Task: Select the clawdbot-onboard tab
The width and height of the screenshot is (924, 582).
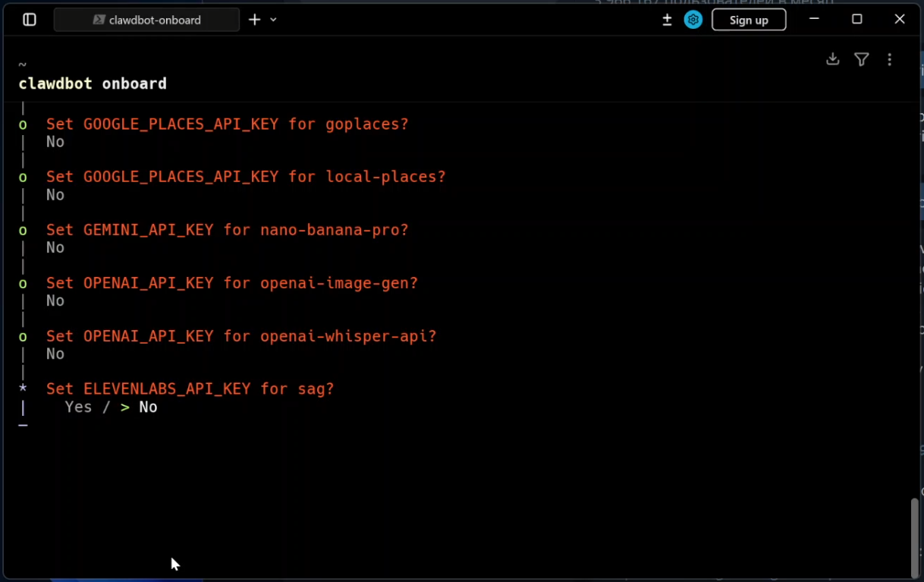Action: (x=147, y=20)
